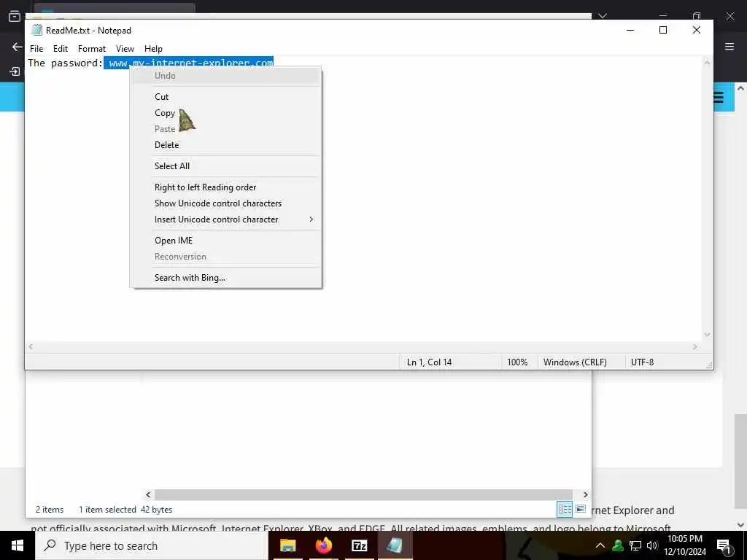Open Notepad Format menu

tap(91, 49)
